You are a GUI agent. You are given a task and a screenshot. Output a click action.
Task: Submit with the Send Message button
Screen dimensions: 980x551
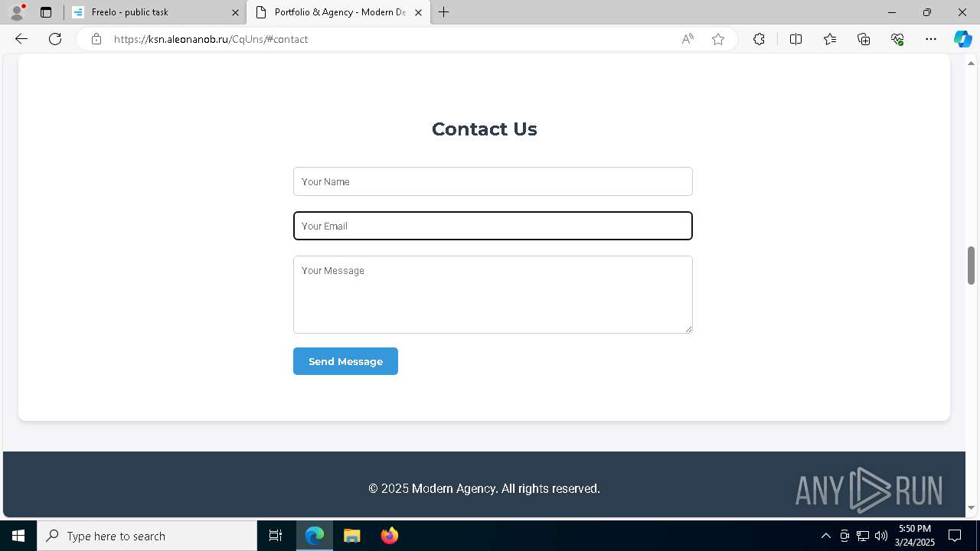click(x=345, y=361)
